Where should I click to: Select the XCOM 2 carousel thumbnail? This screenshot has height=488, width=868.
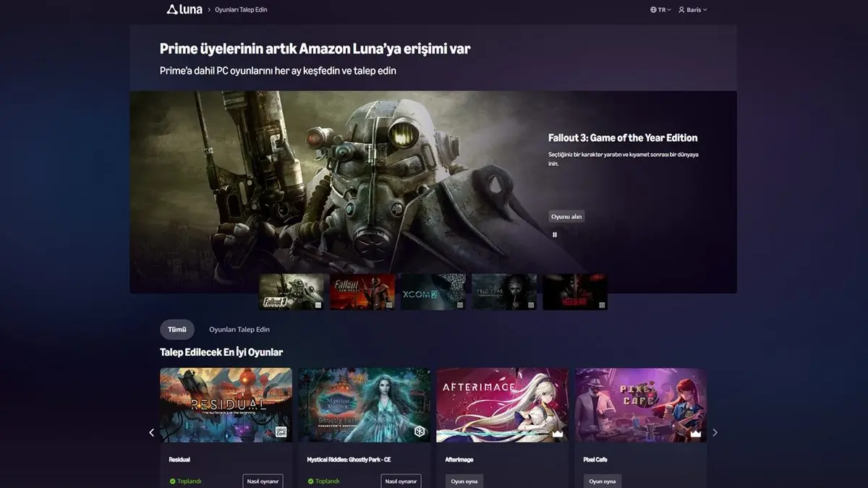(x=433, y=291)
